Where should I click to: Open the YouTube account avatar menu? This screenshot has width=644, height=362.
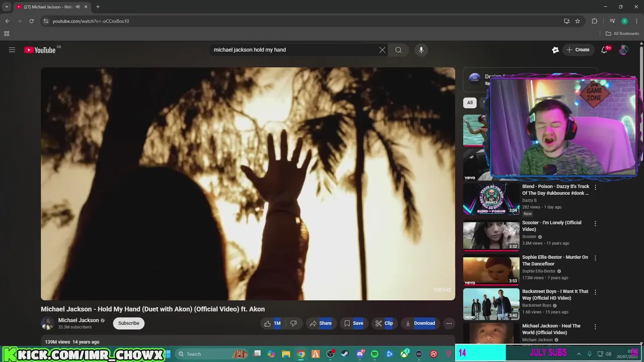(x=623, y=50)
